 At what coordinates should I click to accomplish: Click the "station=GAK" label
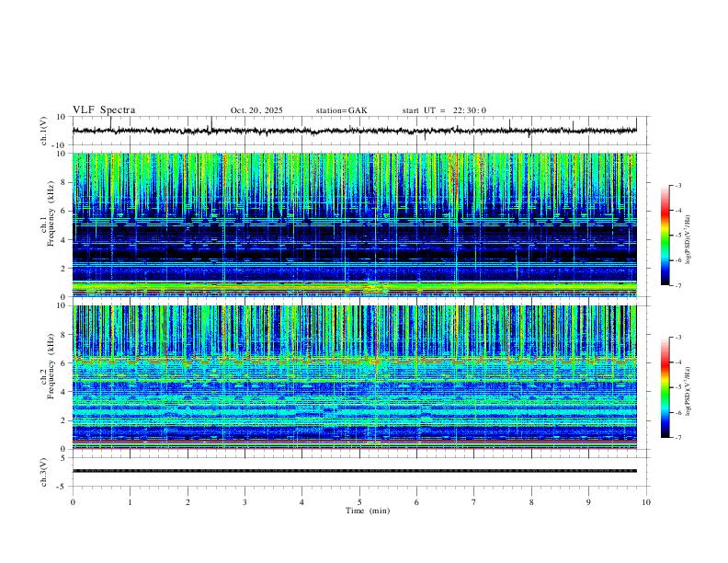point(341,110)
